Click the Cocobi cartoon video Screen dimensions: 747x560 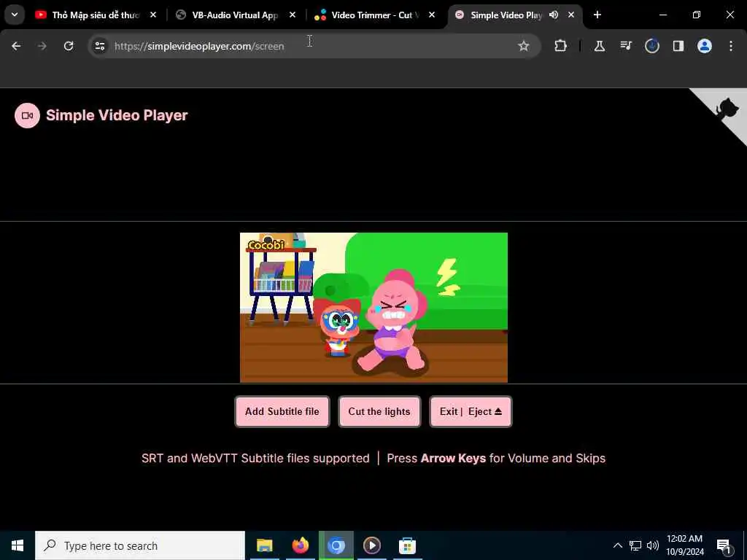coord(373,308)
